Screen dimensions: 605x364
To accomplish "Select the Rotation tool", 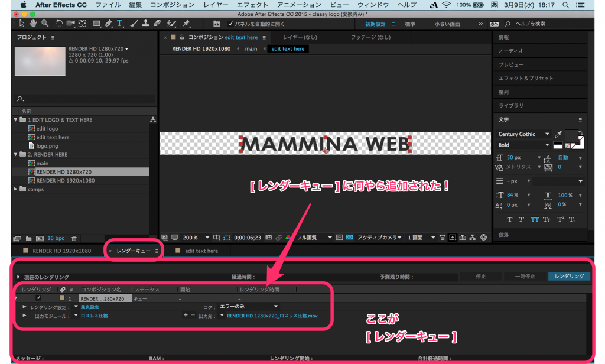I will [x=59, y=24].
